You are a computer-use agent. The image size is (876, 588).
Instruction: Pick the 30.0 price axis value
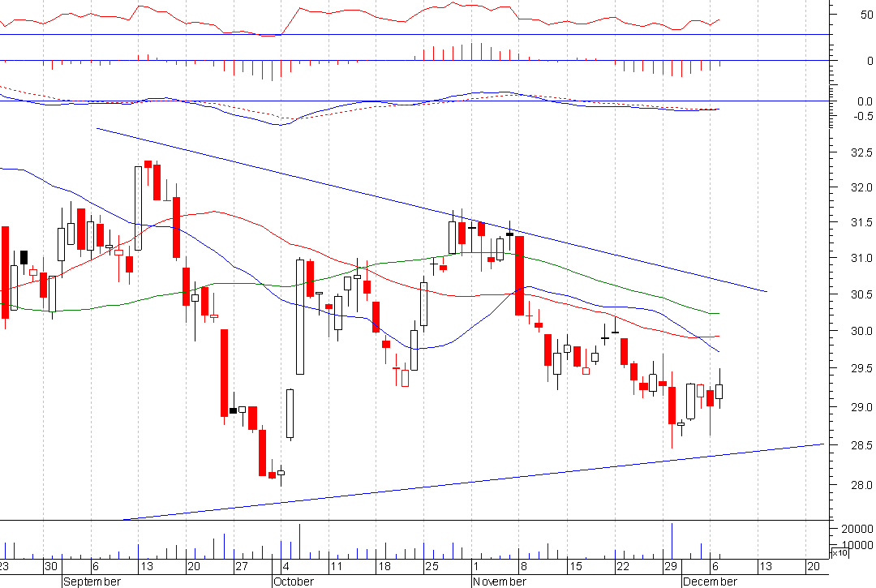pyautogui.click(x=861, y=331)
